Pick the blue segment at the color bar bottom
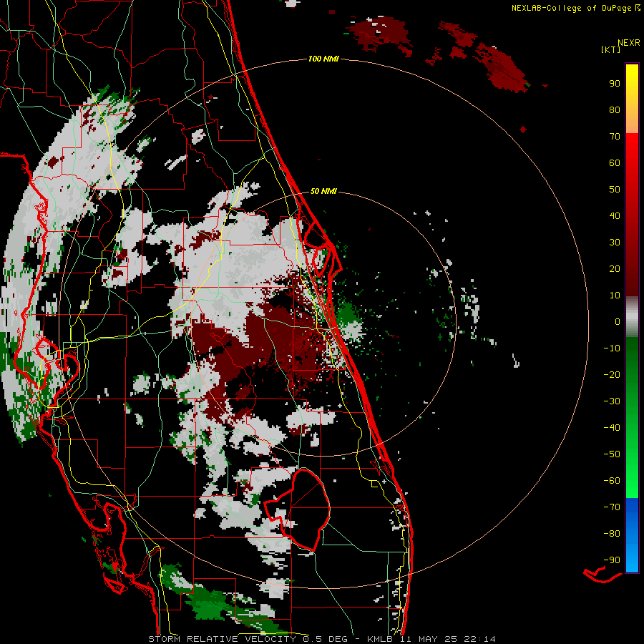This screenshot has height=644, width=644. [x=632, y=535]
